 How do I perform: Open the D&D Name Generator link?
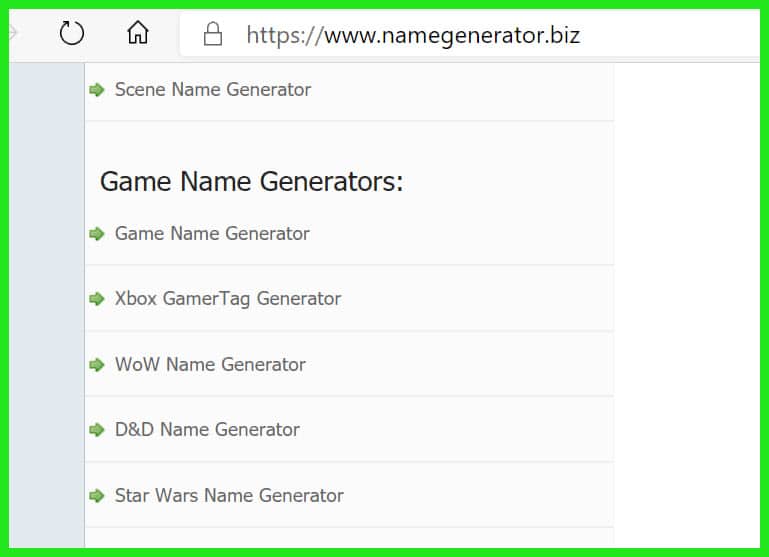(207, 430)
